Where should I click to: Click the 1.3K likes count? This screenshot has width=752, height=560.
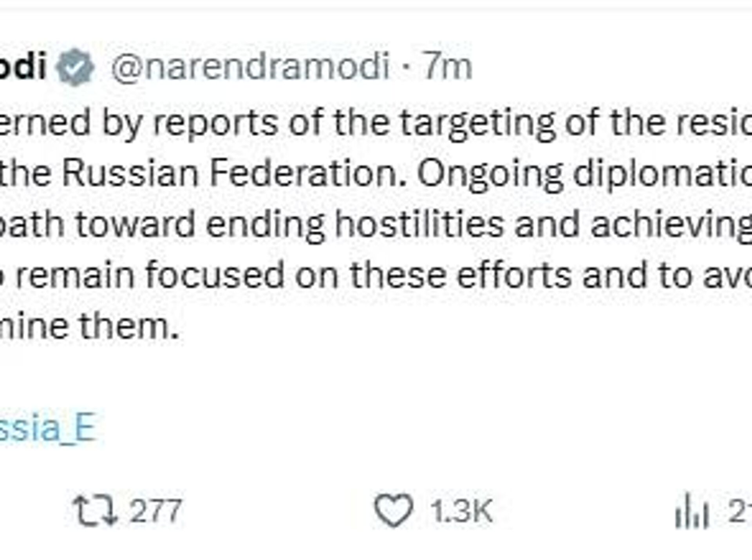point(461,510)
